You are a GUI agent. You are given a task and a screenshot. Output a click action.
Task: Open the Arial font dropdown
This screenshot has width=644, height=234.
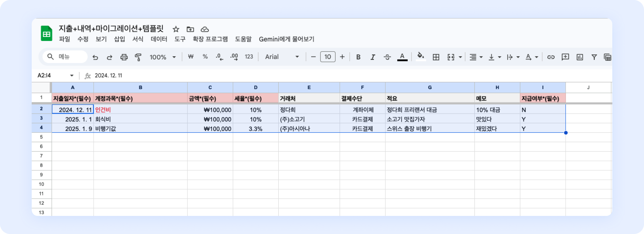[282, 57]
